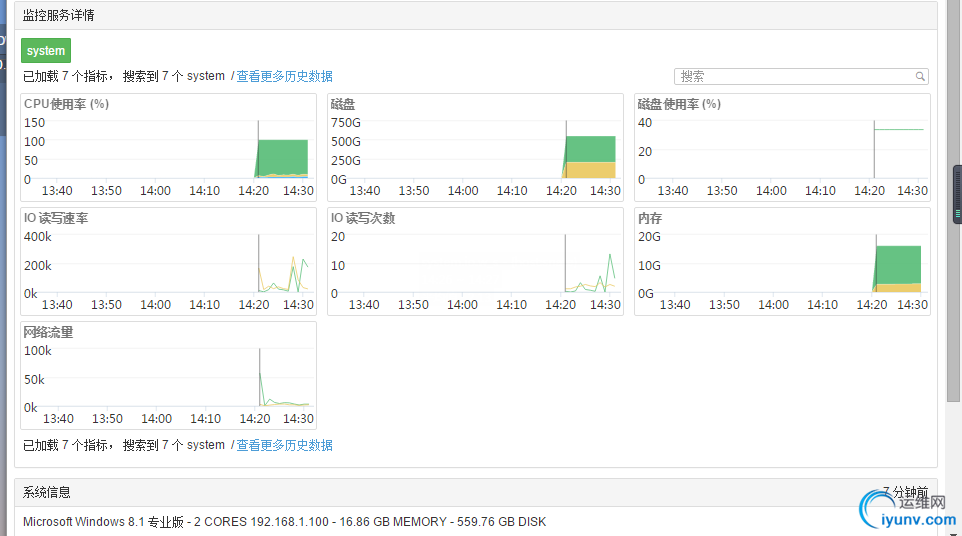Click the 750G axis label in 磁盘 chart

pyautogui.click(x=346, y=123)
